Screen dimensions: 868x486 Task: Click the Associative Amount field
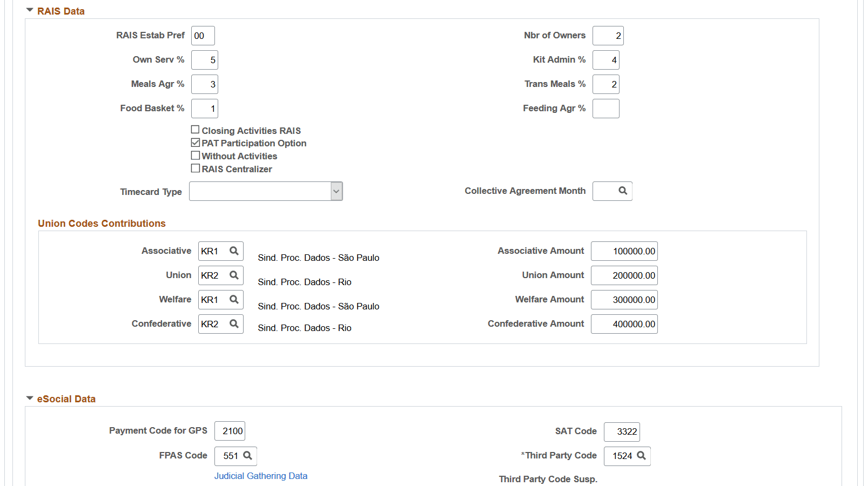click(624, 251)
